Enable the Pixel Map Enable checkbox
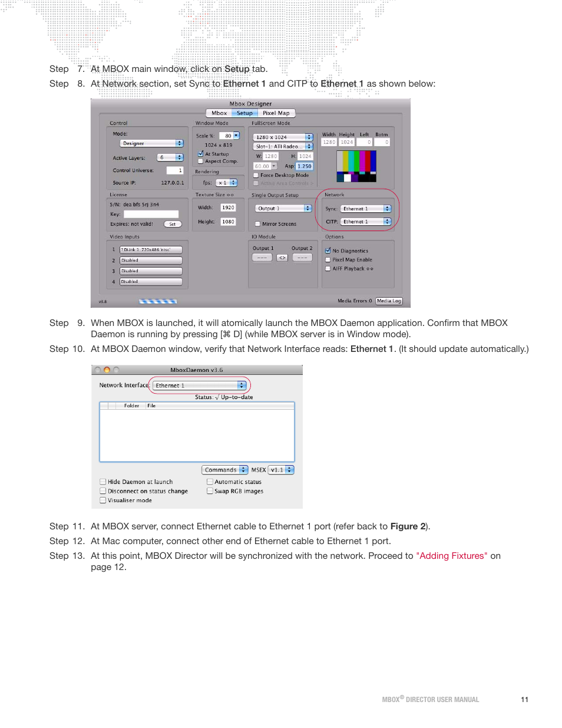 [x=328, y=259]
